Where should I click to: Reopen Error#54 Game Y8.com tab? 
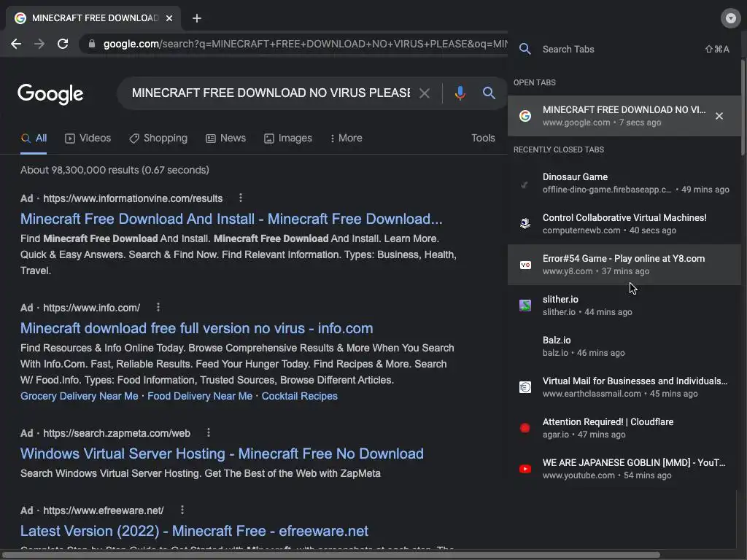coord(624,265)
